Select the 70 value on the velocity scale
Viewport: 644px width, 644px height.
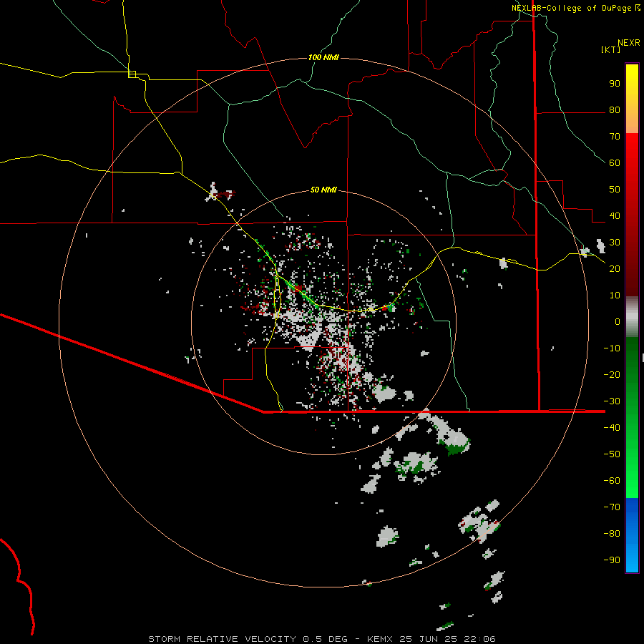coord(615,137)
